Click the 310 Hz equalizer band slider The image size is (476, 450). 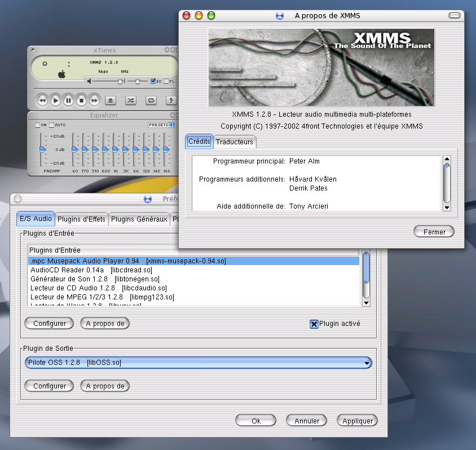[x=95, y=149]
